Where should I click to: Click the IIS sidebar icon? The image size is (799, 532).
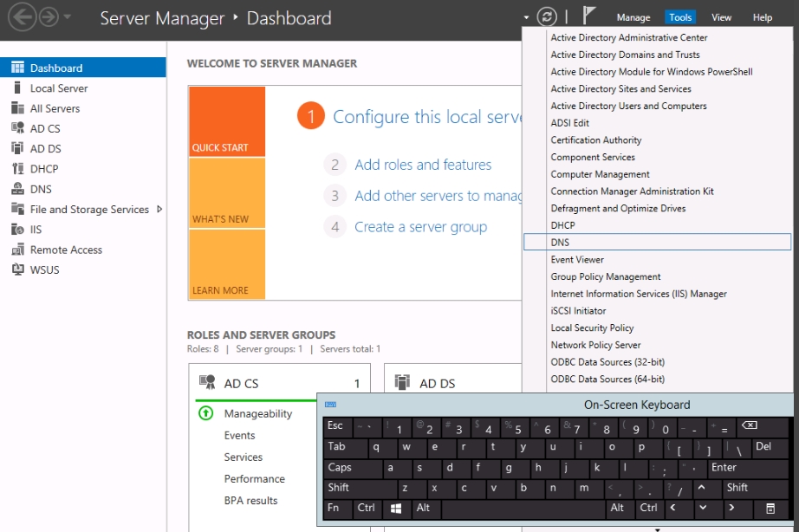point(18,230)
